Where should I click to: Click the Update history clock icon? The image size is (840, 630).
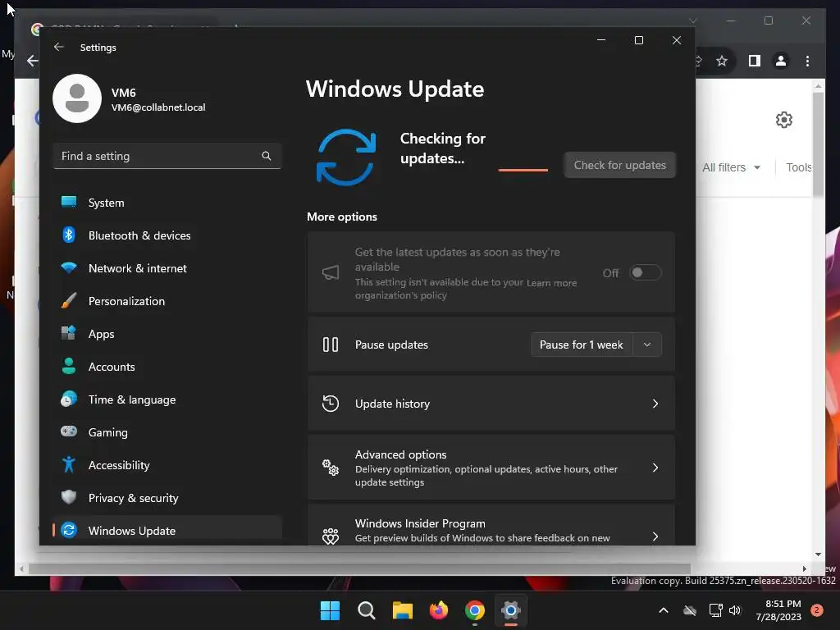[331, 404]
